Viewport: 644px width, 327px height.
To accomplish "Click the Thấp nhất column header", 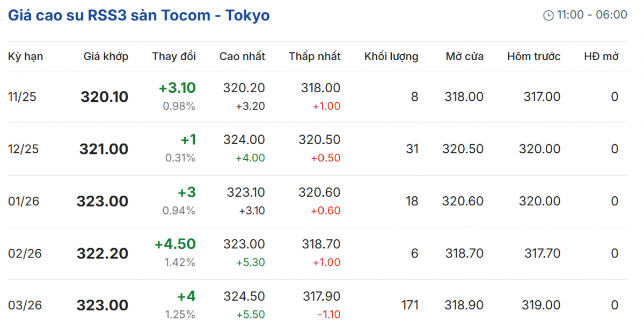I will pos(314,56).
